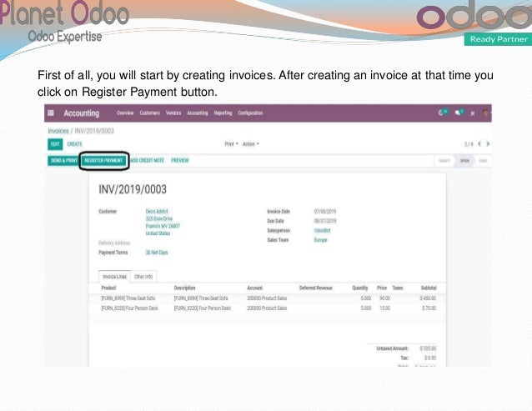Click the INV/2019/0003 invoice title

[133, 189]
